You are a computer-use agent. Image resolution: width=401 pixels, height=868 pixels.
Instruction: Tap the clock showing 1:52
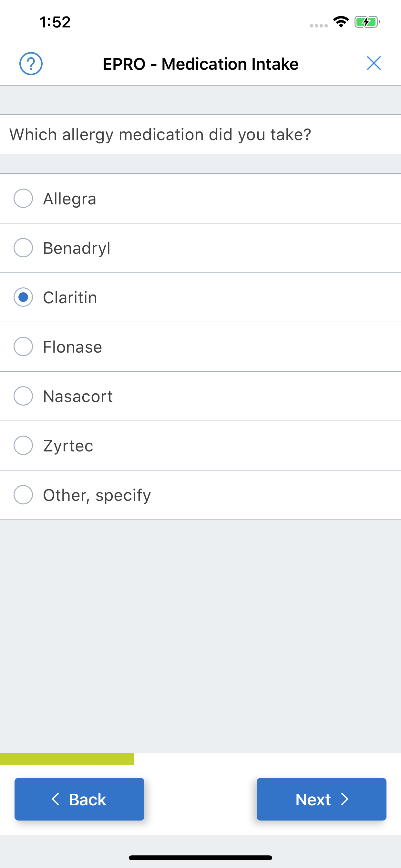[55, 22]
